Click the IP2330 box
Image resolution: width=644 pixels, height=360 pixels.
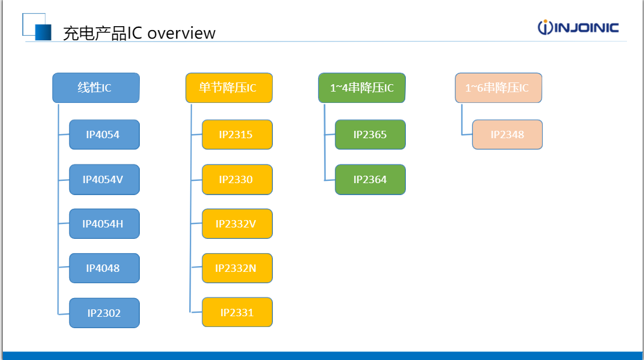click(238, 180)
